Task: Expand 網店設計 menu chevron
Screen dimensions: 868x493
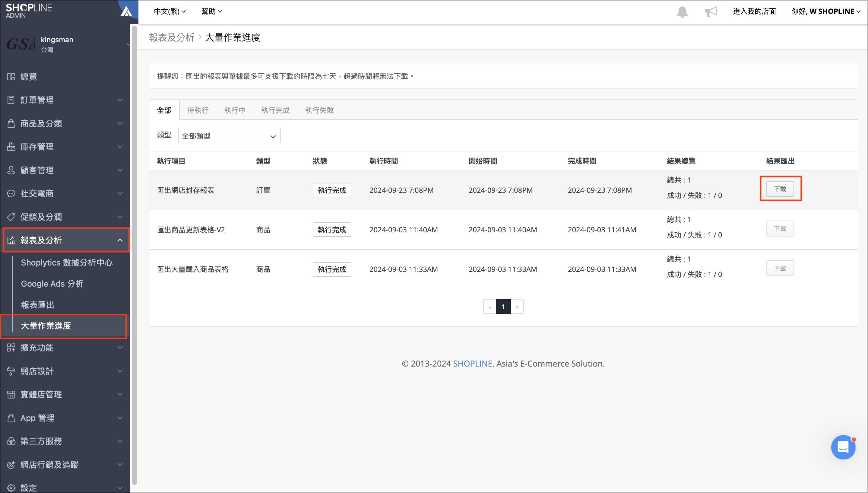Action: click(x=120, y=371)
